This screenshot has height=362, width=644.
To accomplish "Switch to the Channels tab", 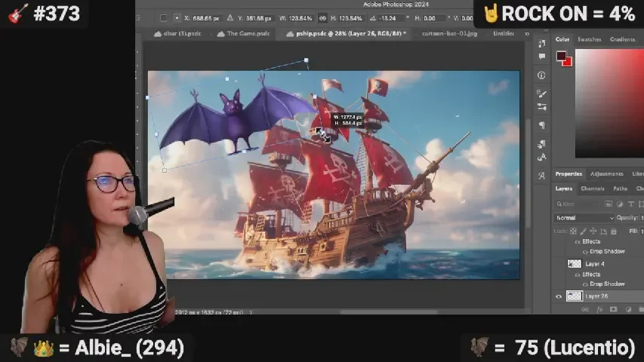I will pyautogui.click(x=592, y=189).
